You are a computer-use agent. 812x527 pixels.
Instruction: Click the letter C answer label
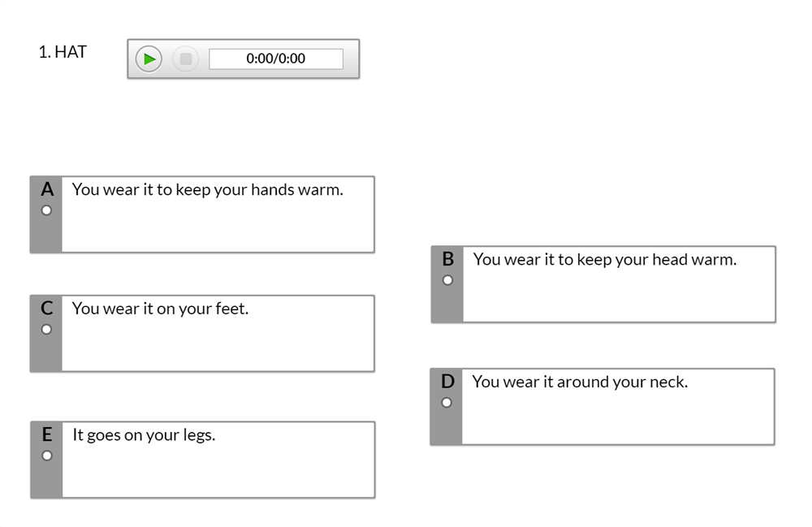[x=47, y=308]
